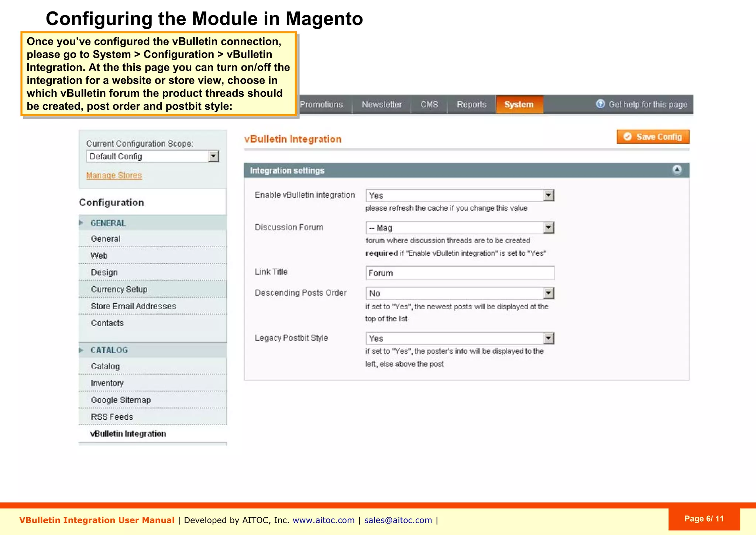
Task: Click the Save Config button
Action: [653, 137]
